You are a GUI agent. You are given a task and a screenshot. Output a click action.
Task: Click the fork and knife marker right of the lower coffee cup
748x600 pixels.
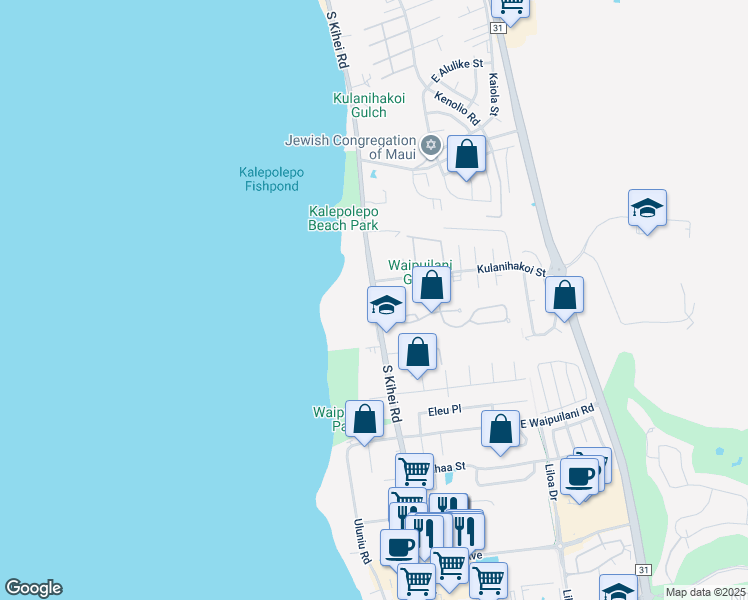(425, 532)
